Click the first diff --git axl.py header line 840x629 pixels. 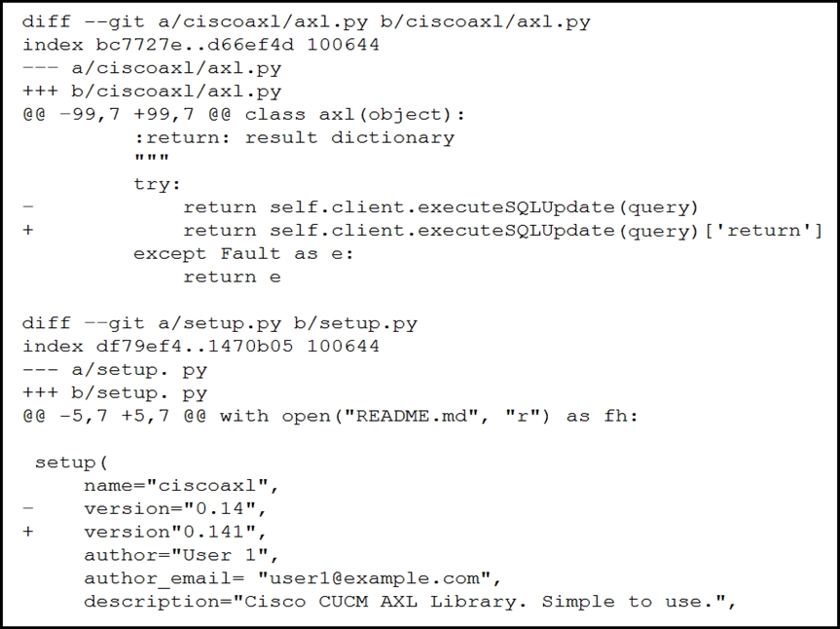tap(307, 22)
